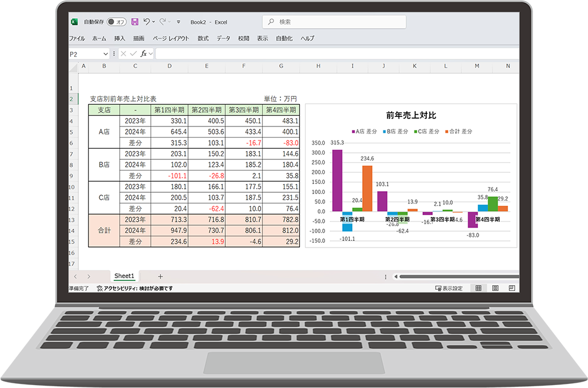The width and height of the screenshot is (588, 388).
Task: Click the fx Insert Function icon
Action: click(x=143, y=54)
